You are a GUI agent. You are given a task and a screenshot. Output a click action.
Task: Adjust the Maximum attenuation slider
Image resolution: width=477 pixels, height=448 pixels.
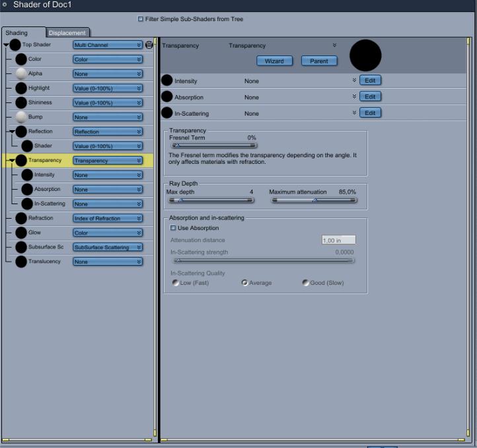pos(314,200)
